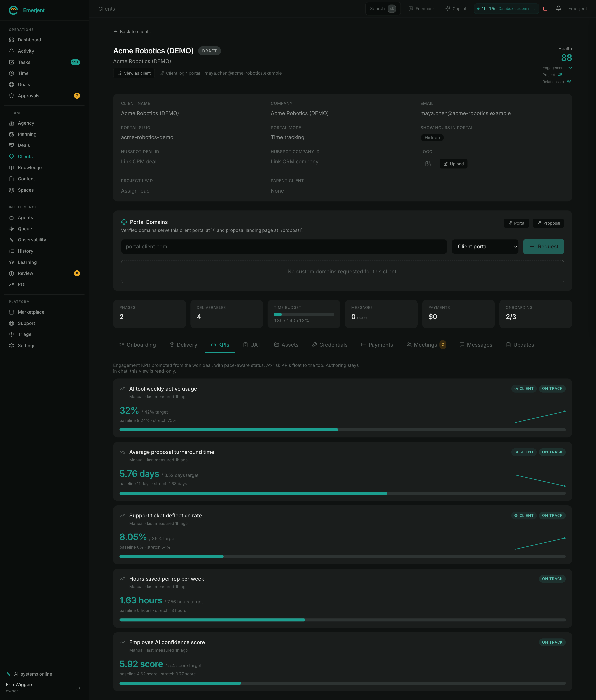Toggle the Hidden show-hours-in-portal badge
This screenshot has width=596, height=700.
coord(432,137)
